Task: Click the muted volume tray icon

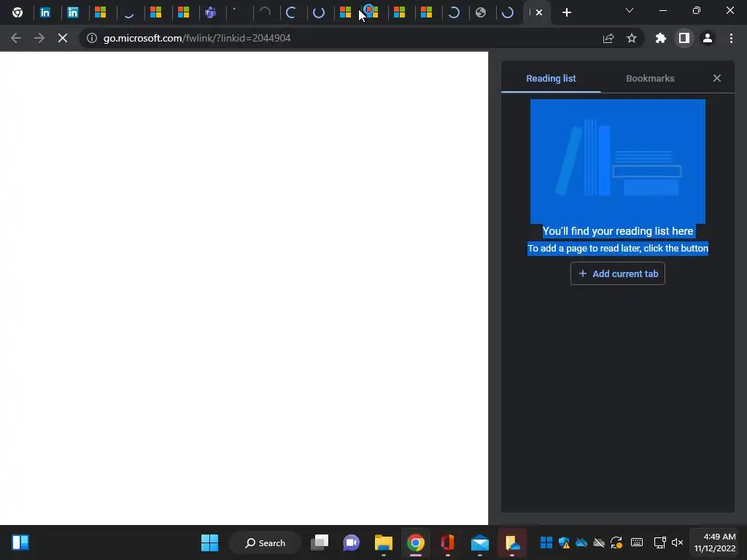Action: click(677, 542)
